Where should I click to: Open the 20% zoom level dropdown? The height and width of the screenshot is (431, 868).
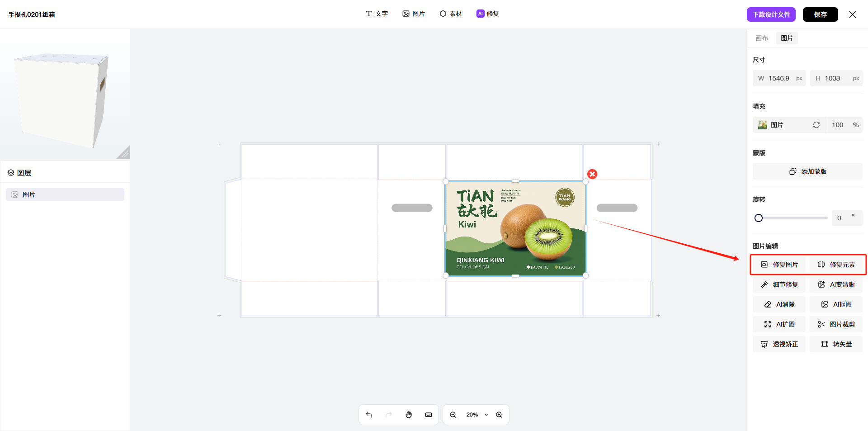coord(477,415)
